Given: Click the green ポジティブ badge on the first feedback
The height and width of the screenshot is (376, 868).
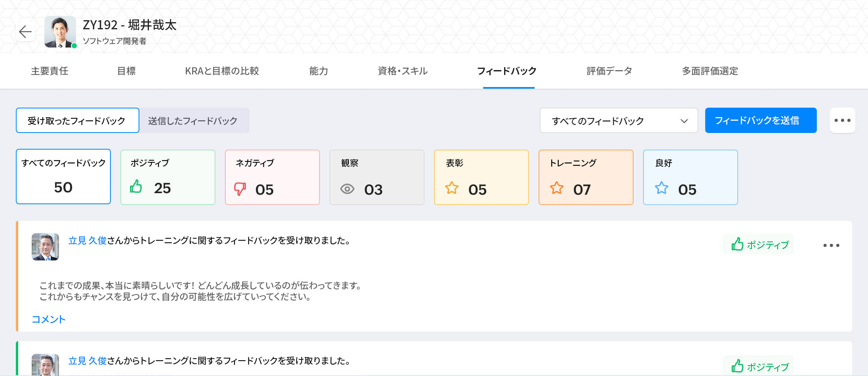Looking at the screenshot, I should click(x=758, y=245).
